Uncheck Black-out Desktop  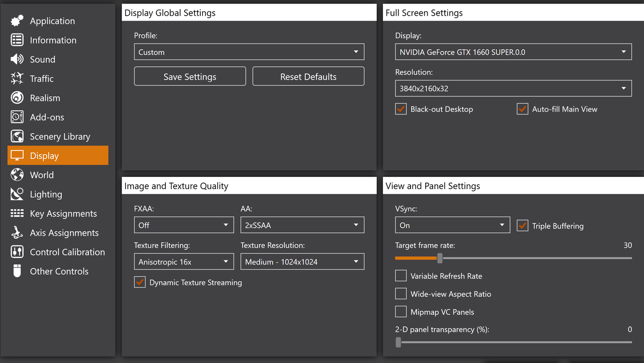point(401,109)
